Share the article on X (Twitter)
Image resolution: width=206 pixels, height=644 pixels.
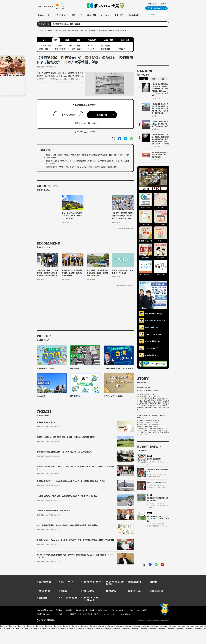tap(114, 138)
